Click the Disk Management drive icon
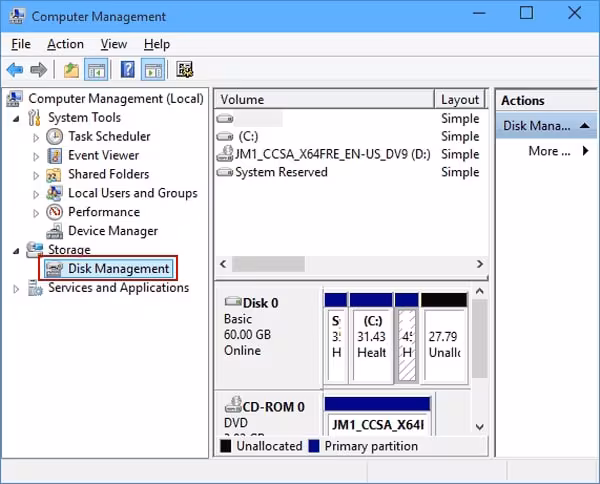Screen dimensions: 600x484 (54, 269)
